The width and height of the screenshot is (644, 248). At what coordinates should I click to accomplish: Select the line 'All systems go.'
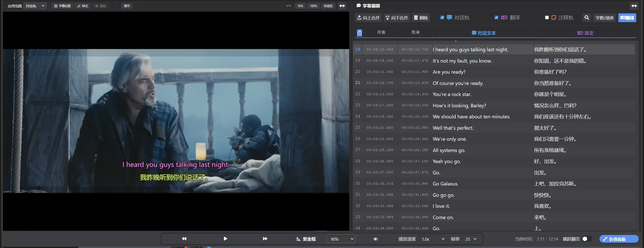[x=449, y=150]
